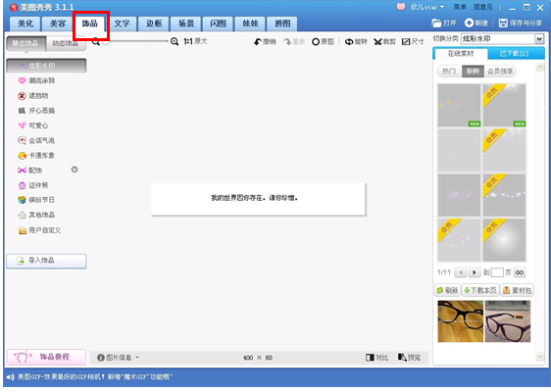Open the 切换分类 dropdown list
Screen dimensions: 551x392
point(539,38)
